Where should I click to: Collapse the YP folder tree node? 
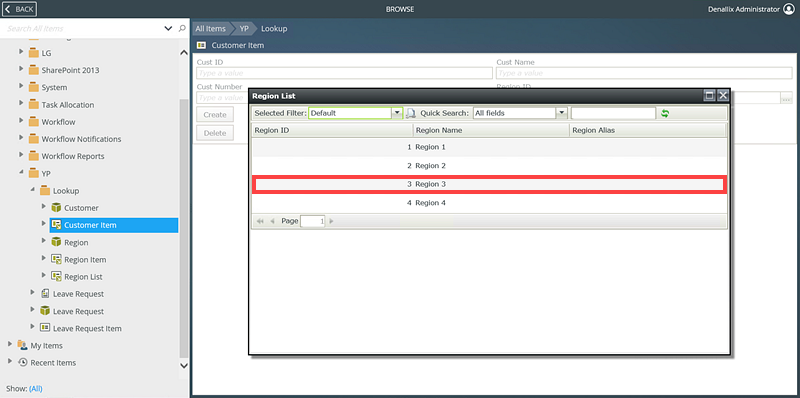click(21, 172)
